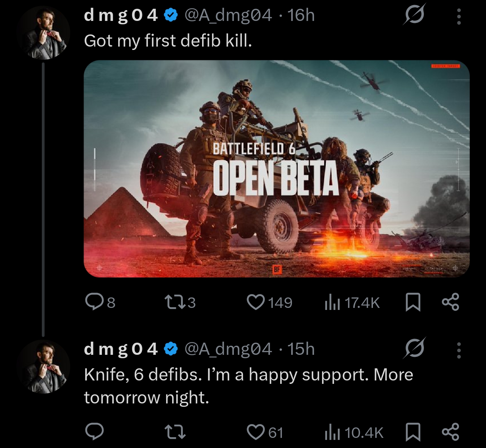View analytics showing 10.4K views
The image size is (486, 448).
click(x=354, y=432)
